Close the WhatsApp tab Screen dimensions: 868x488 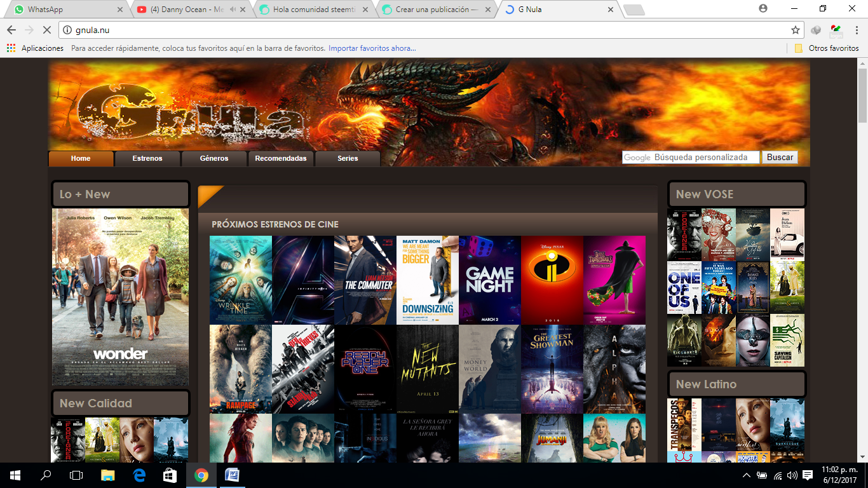point(120,10)
